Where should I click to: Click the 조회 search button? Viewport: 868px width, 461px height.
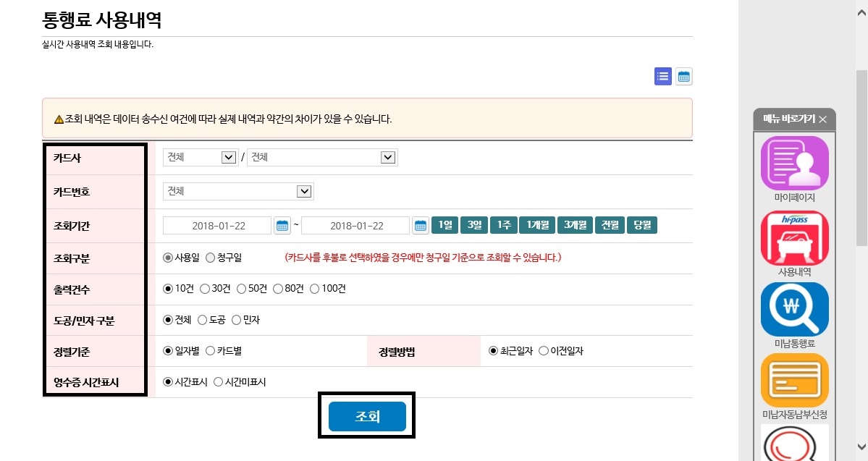[x=366, y=416]
